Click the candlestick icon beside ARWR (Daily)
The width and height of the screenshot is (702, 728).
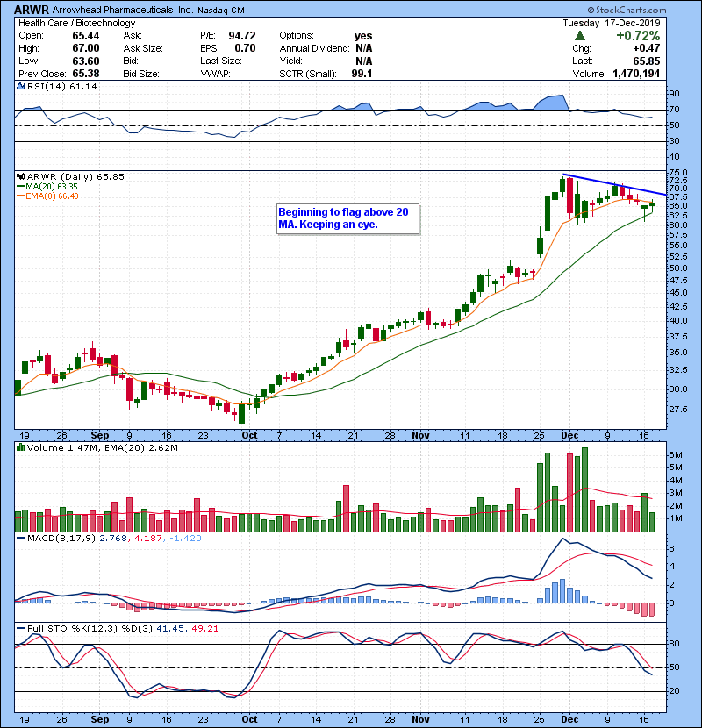point(19,176)
